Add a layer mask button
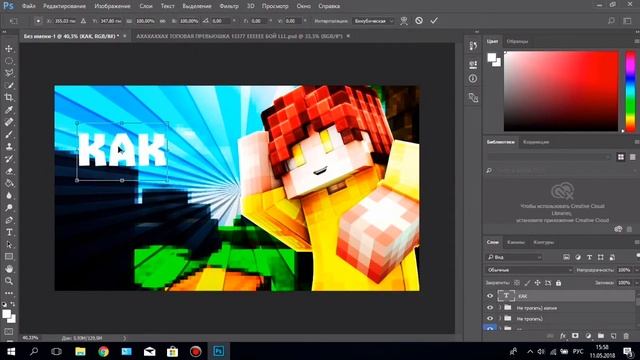This screenshot has height=360, width=640. (x=575, y=336)
